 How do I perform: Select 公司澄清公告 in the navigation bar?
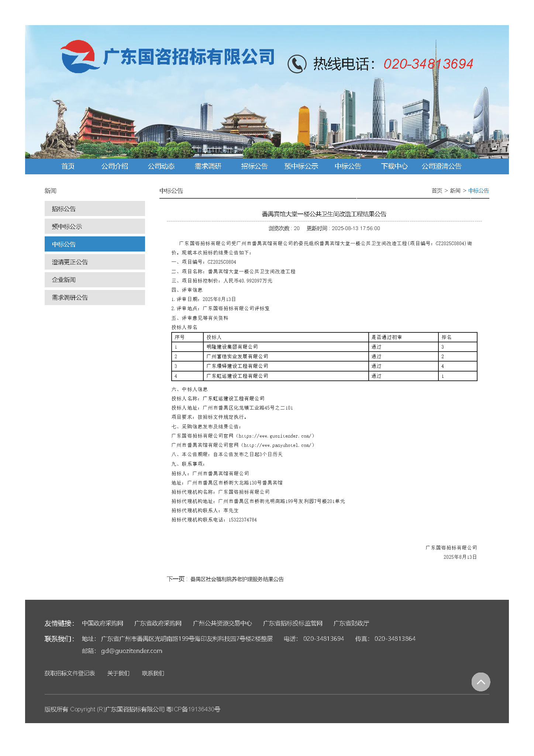click(x=441, y=166)
